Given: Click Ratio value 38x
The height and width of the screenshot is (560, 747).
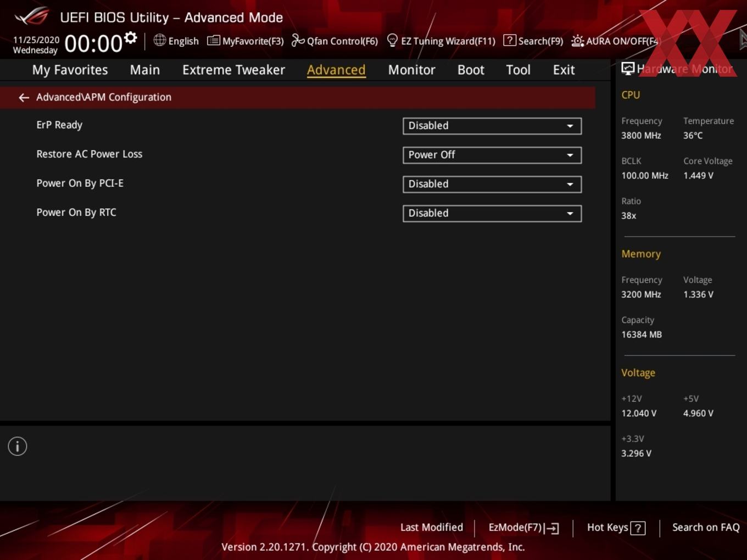Looking at the screenshot, I should (x=629, y=216).
